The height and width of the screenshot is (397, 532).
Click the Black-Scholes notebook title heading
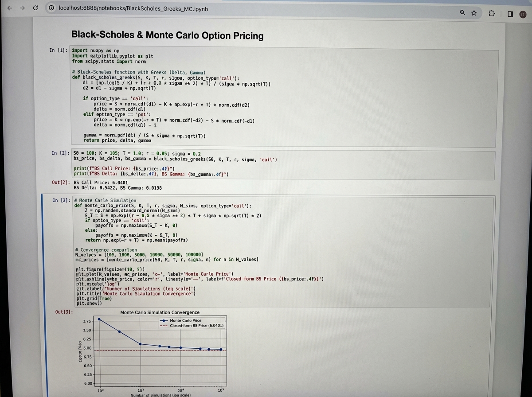coord(168,35)
